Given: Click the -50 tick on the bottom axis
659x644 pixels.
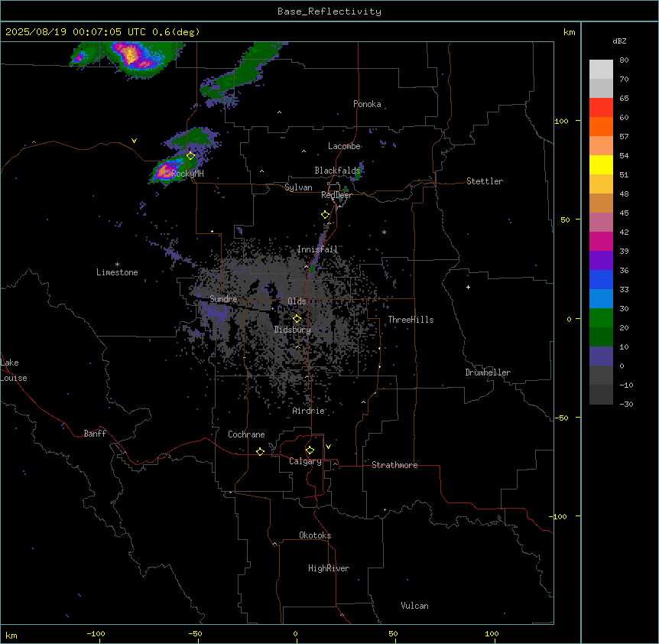Looking at the screenshot, I should coord(195,633).
